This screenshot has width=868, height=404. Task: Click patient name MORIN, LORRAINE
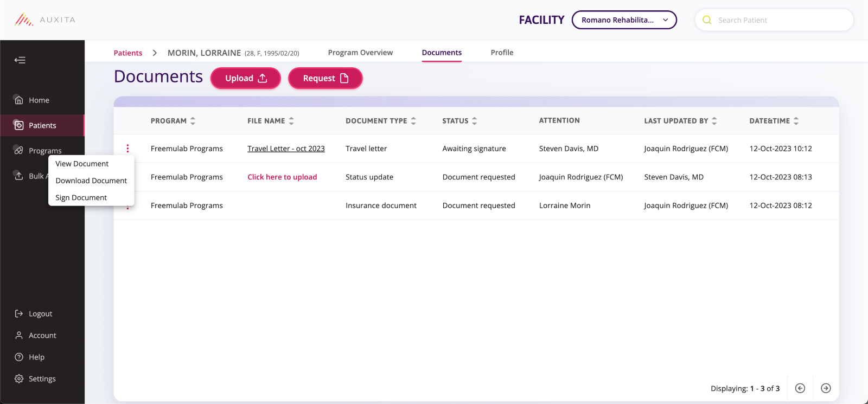[x=204, y=53]
